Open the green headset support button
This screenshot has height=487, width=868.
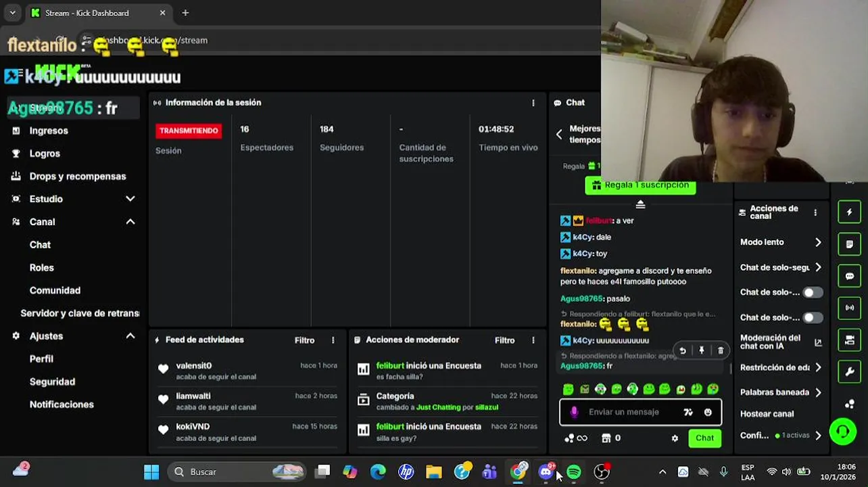click(843, 432)
